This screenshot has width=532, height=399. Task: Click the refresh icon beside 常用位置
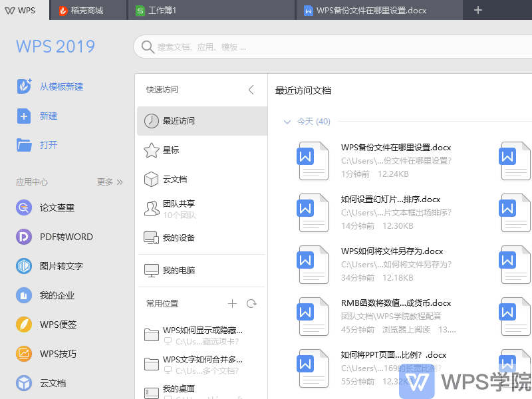click(251, 304)
